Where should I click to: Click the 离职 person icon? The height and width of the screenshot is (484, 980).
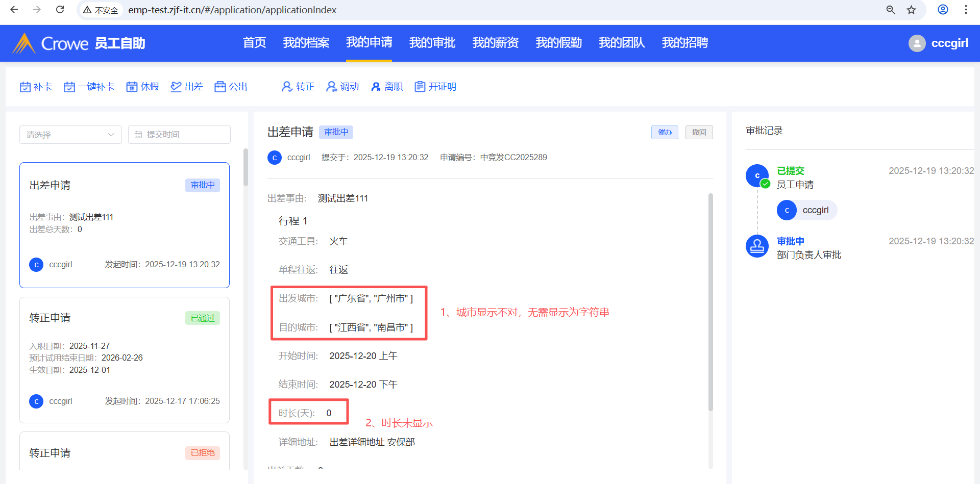(376, 87)
